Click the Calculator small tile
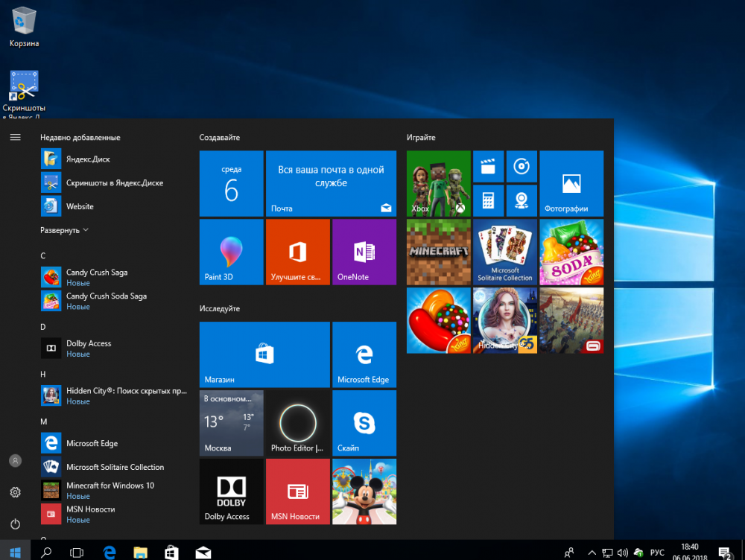Image resolution: width=745 pixels, height=560 pixels. pyautogui.click(x=488, y=200)
